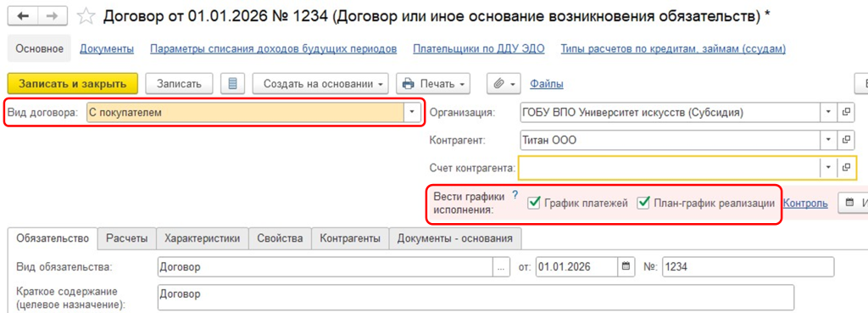Open the Счет контрагента open-form icon
The height and width of the screenshot is (313, 868).
(845, 167)
